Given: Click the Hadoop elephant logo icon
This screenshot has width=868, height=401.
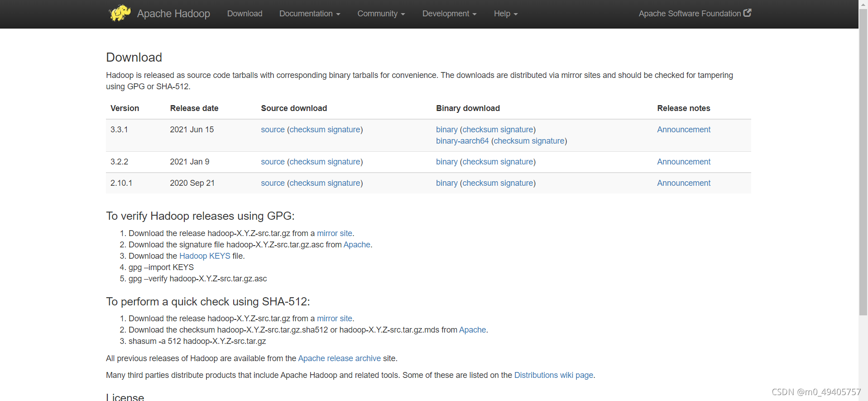Looking at the screenshot, I should (x=120, y=13).
